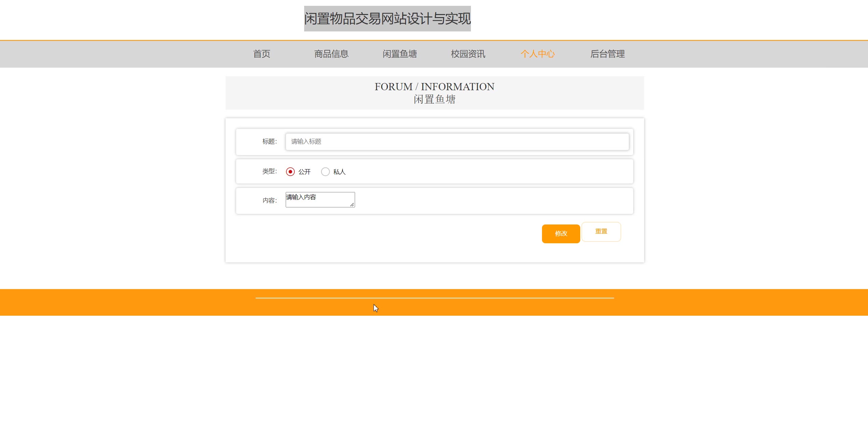
Task: Switch to the 校园资讯 page
Action: (x=468, y=54)
